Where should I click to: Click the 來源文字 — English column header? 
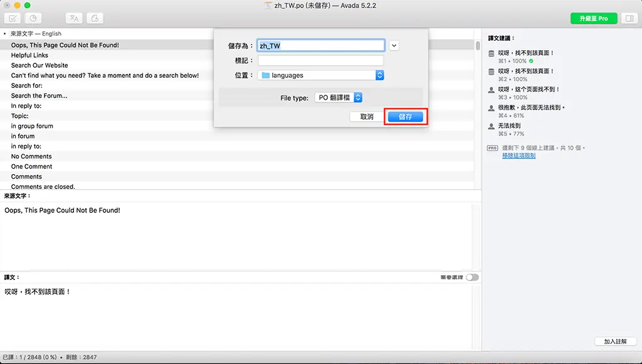(36, 34)
